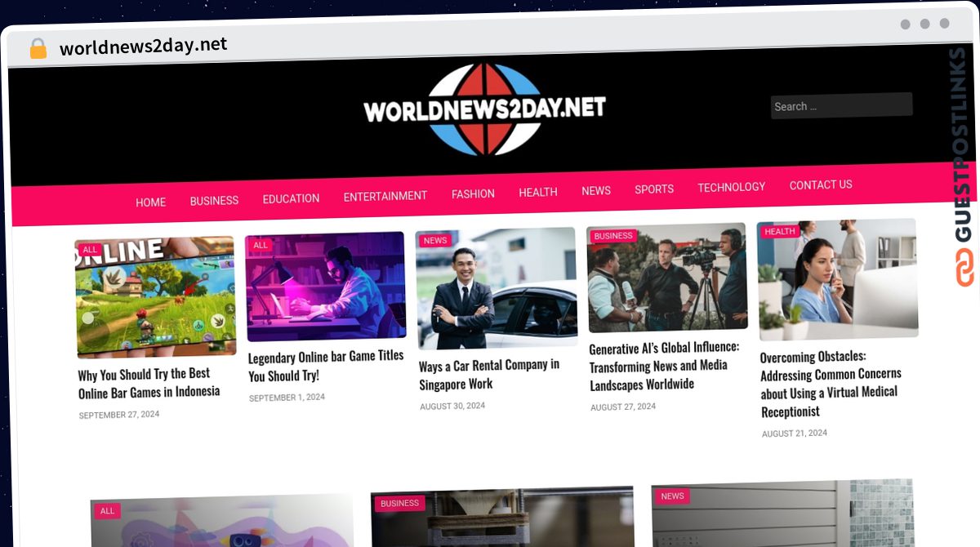This screenshot has width=980, height=547.
Task: Click the SEPTEMBER 27, 2024 date
Action: (x=119, y=415)
